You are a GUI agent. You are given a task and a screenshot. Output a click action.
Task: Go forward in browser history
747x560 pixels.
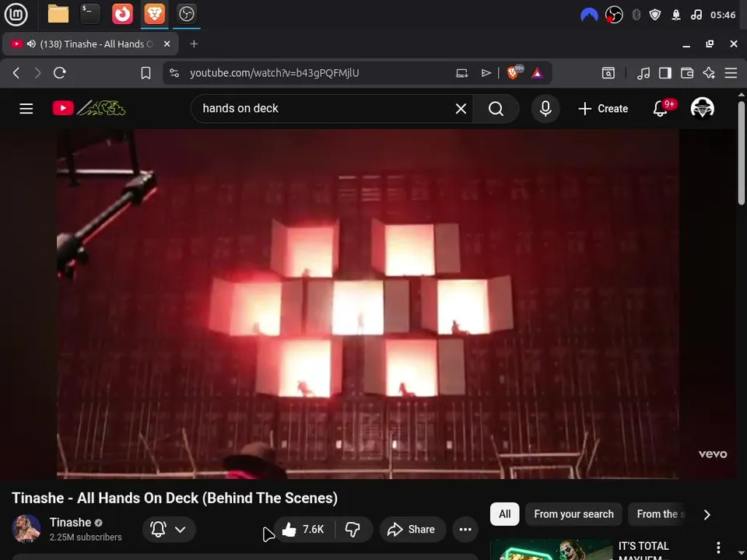tap(37, 73)
